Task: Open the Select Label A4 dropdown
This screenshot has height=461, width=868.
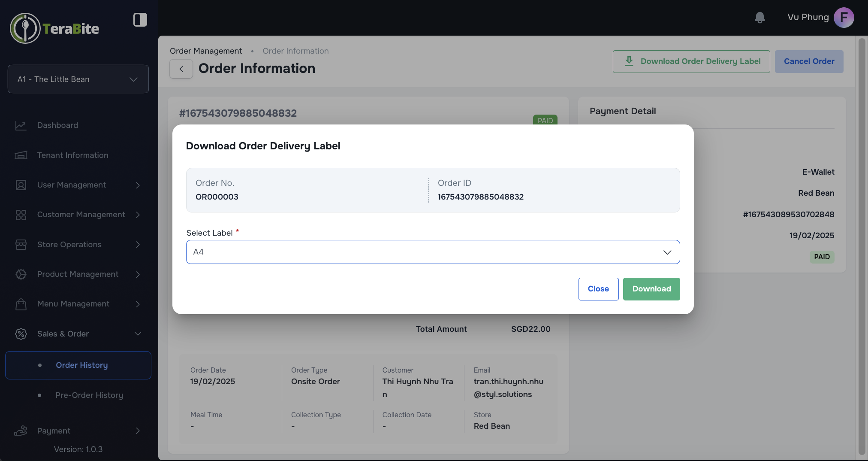Action: (433, 252)
